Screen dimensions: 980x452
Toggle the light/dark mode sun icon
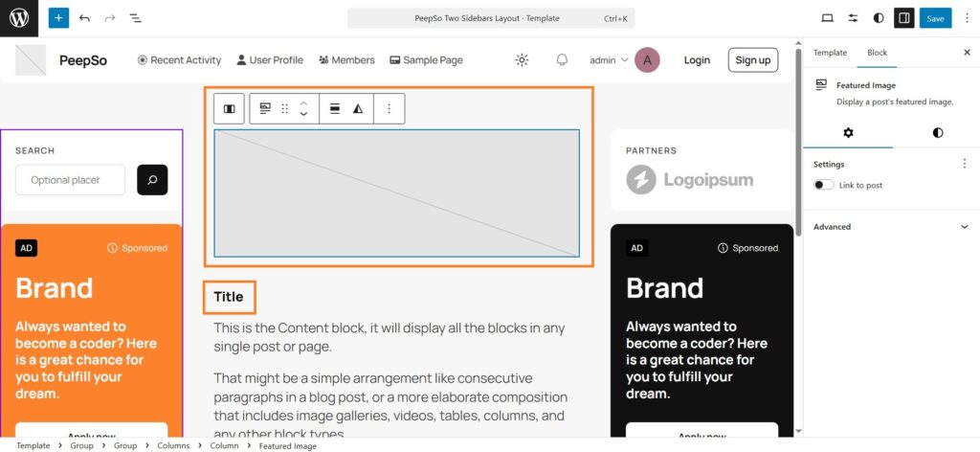(x=522, y=60)
